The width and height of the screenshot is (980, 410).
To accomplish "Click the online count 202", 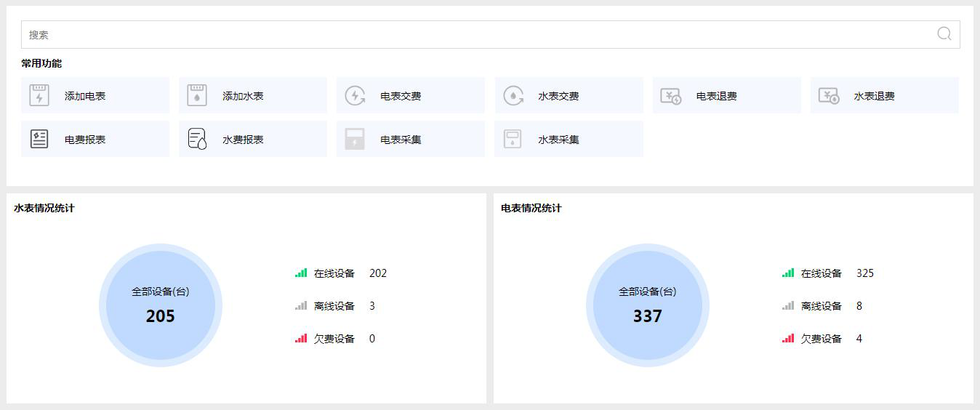I will point(378,273).
